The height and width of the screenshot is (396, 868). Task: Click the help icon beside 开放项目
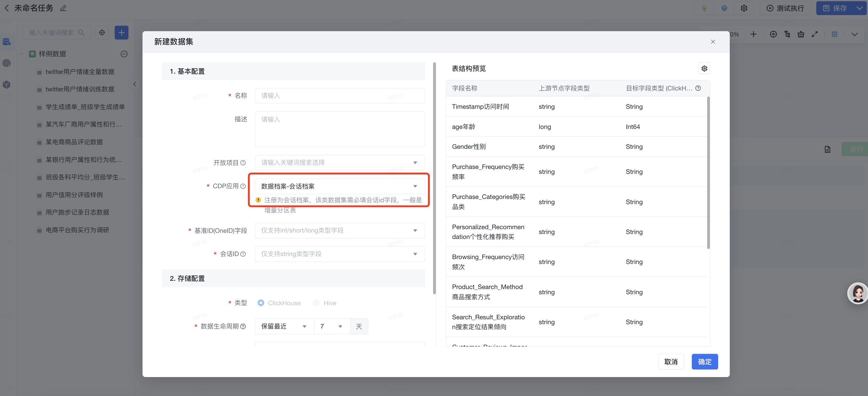click(243, 163)
